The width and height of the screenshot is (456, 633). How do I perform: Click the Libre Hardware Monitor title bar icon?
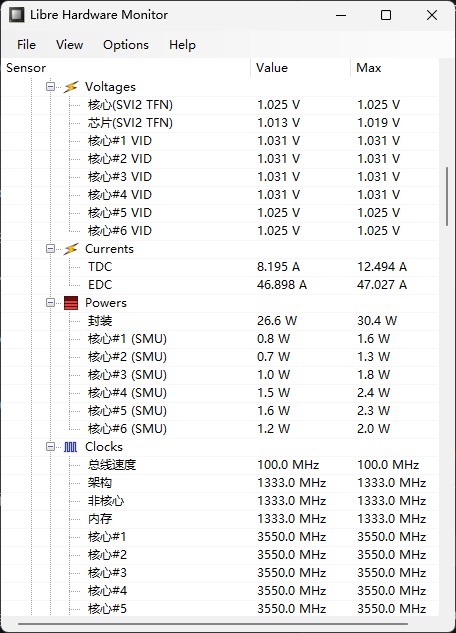17,15
